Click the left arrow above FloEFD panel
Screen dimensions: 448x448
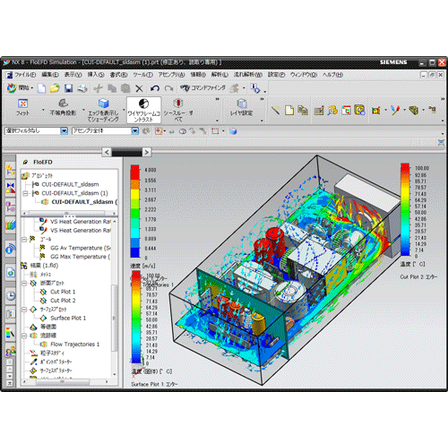[x=106, y=152]
